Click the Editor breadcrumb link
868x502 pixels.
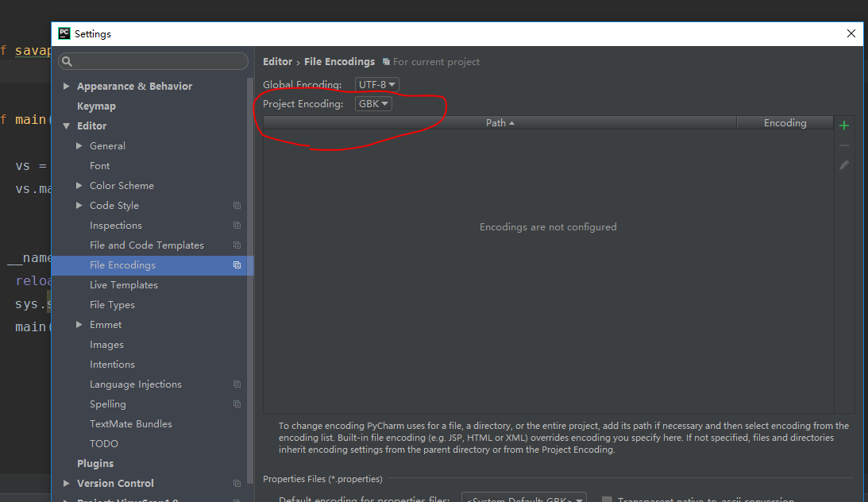pos(277,61)
